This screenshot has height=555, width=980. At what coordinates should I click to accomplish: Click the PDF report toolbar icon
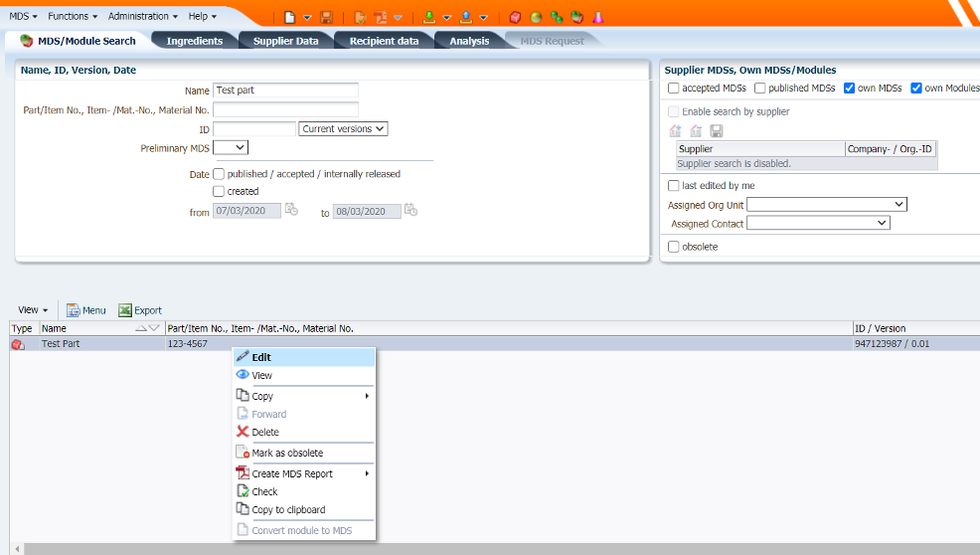[x=381, y=18]
